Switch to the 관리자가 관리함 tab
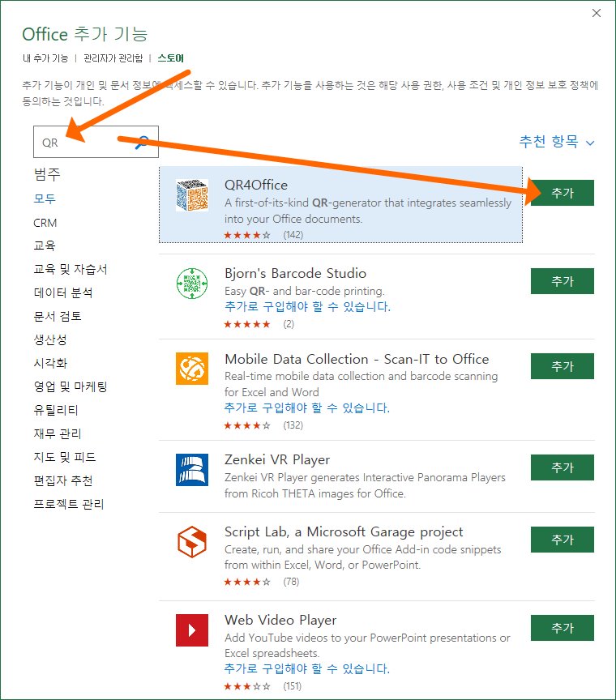Screen dimensions: 616x700 tap(113, 58)
